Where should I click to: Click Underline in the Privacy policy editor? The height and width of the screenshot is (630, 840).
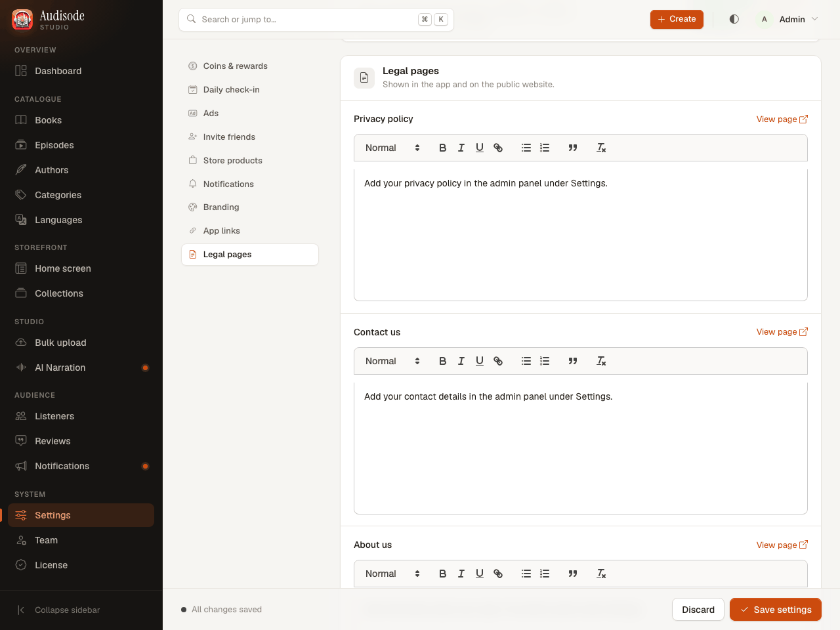480,148
